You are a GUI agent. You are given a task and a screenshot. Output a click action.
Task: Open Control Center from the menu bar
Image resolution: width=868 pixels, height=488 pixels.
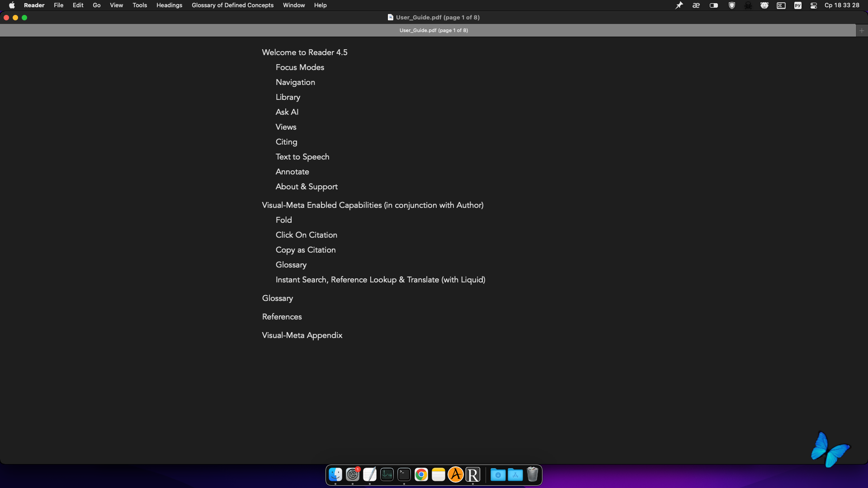(814, 5)
